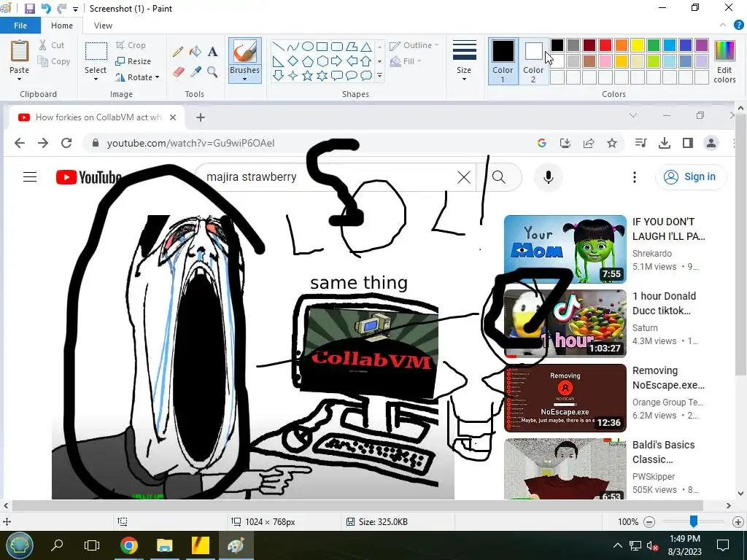Screen dimensions: 747x560
Task: Select Color 2 button
Action: click(533, 61)
